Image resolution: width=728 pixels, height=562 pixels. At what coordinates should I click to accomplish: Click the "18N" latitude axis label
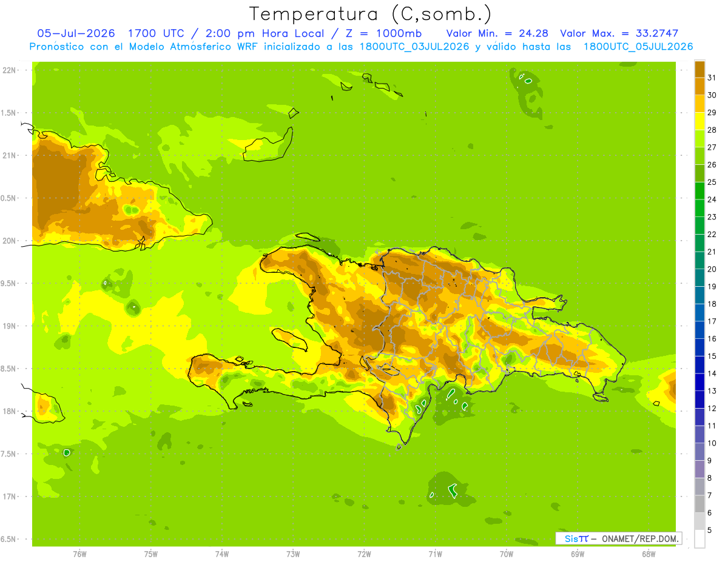pyautogui.click(x=10, y=411)
